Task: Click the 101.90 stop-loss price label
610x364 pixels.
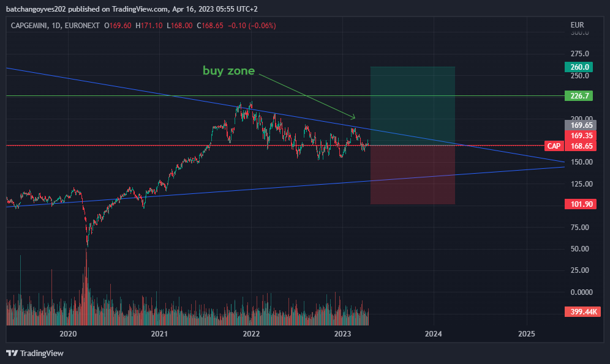Action: click(581, 204)
